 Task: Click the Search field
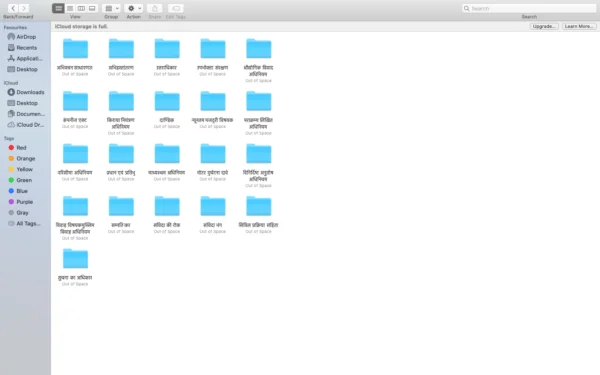(529, 8)
